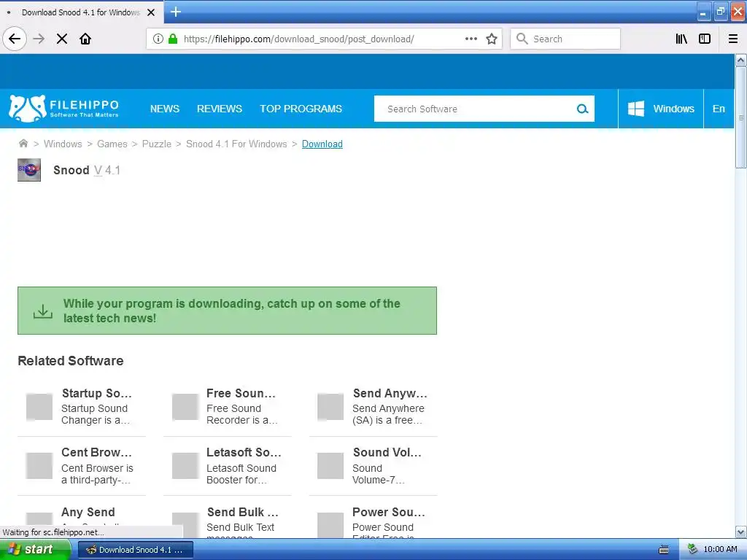
Task: Stop loading the page with X button
Action: [62, 39]
